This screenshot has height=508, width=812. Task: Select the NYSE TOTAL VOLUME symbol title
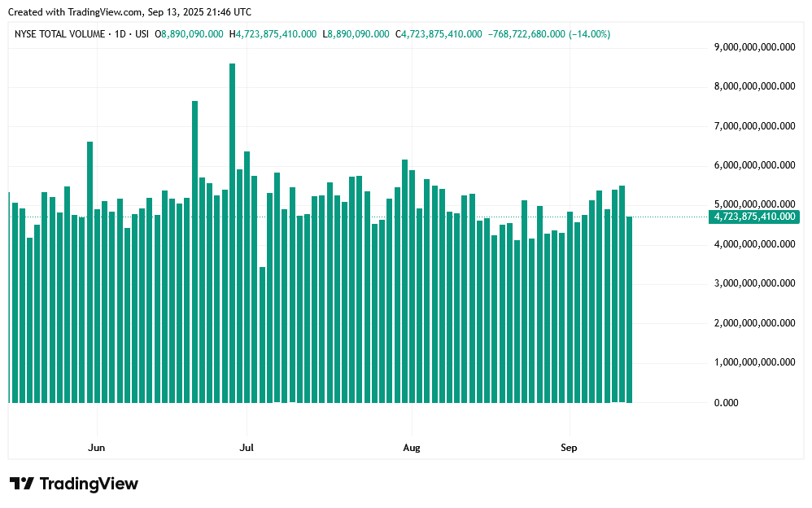pyautogui.click(x=61, y=34)
